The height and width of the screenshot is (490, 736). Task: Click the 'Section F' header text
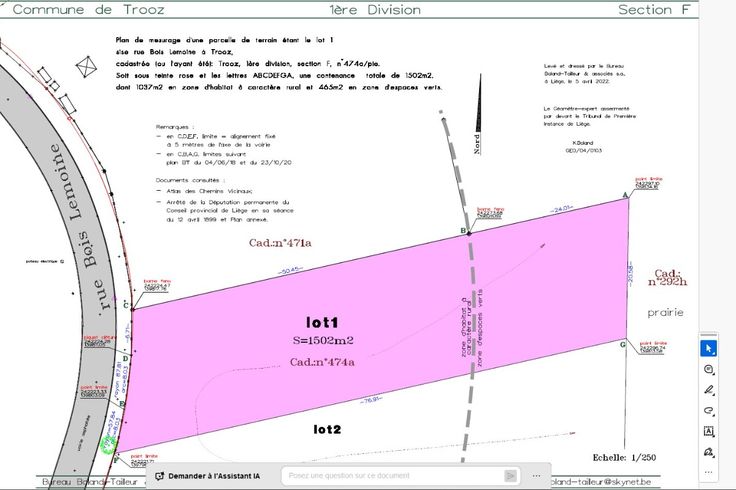click(x=655, y=10)
